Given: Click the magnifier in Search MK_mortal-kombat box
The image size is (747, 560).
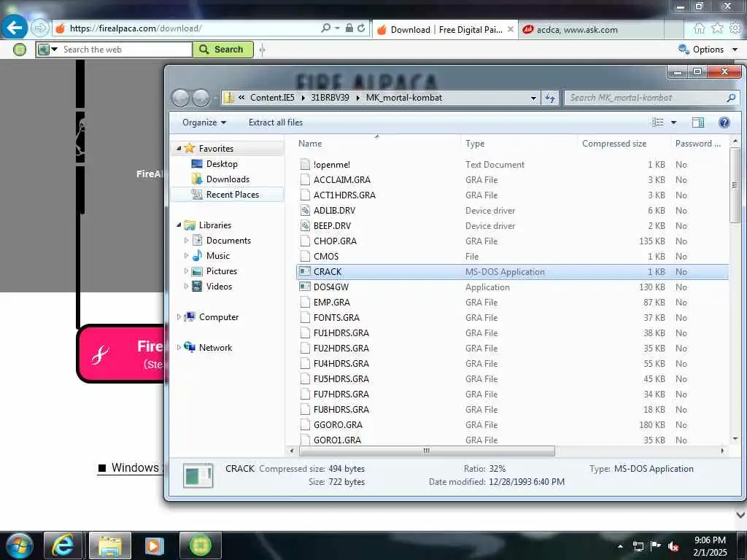Looking at the screenshot, I should pos(731,98).
